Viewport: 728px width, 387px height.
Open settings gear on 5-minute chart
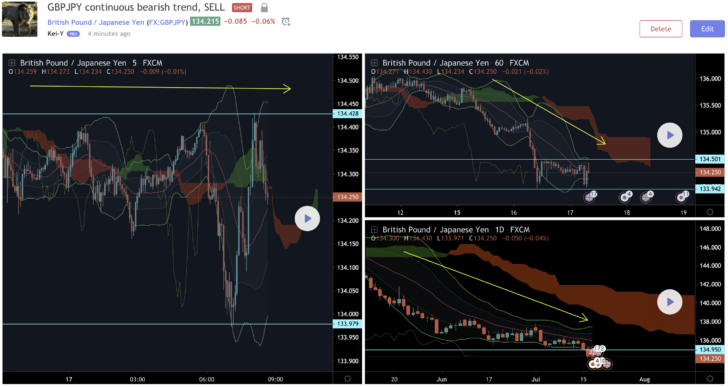[x=347, y=379]
